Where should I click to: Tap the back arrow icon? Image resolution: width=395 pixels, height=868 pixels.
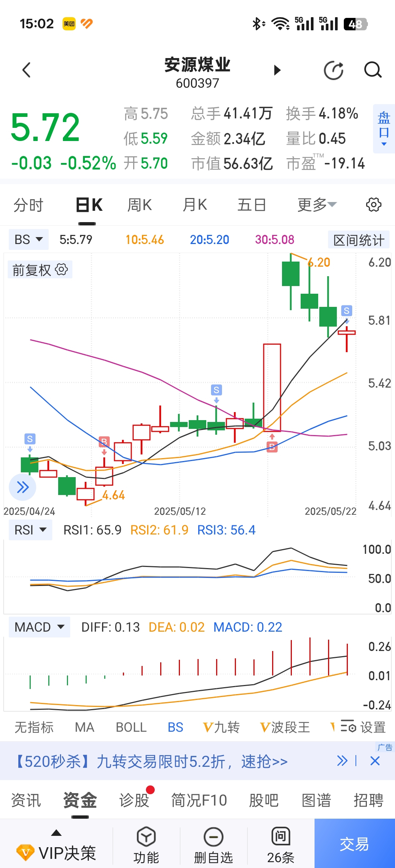tap(26, 70)
